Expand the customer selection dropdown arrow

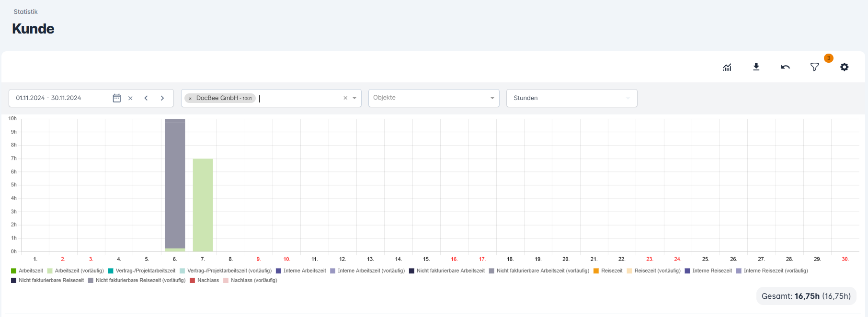click(x=354, y=98)
